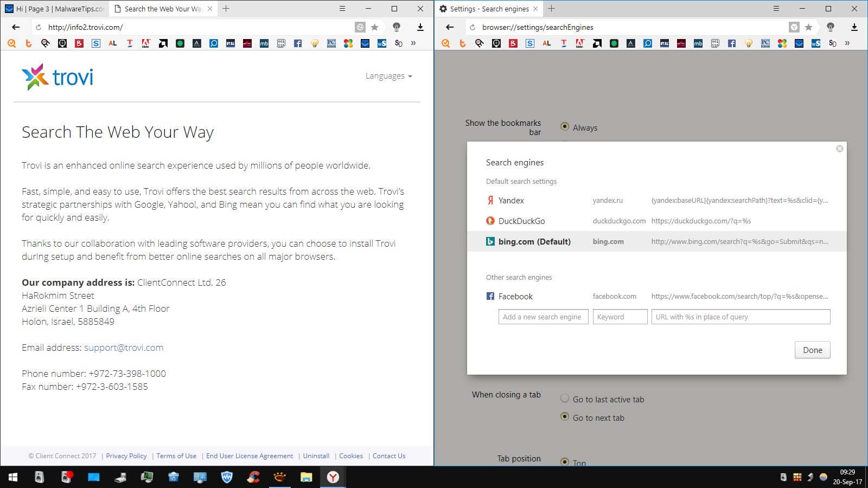Open File Explorer from the taskbar
868x488 pixels.
(x=307, y=477)
